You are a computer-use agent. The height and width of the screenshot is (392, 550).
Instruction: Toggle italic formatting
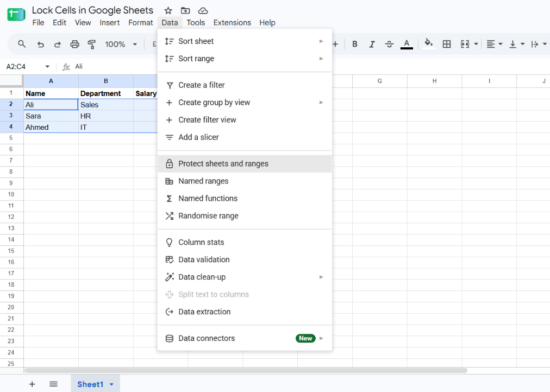click(x=372, y=44)
